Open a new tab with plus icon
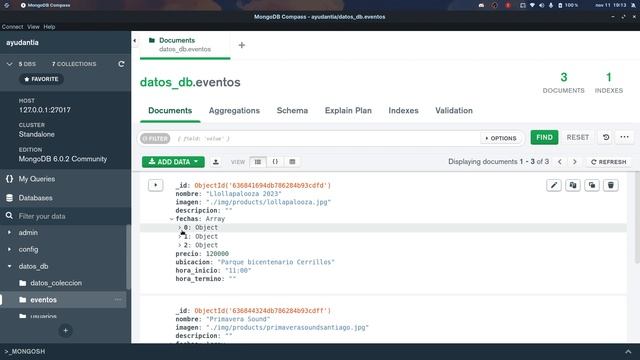The image size is (640, 360). 242,45
